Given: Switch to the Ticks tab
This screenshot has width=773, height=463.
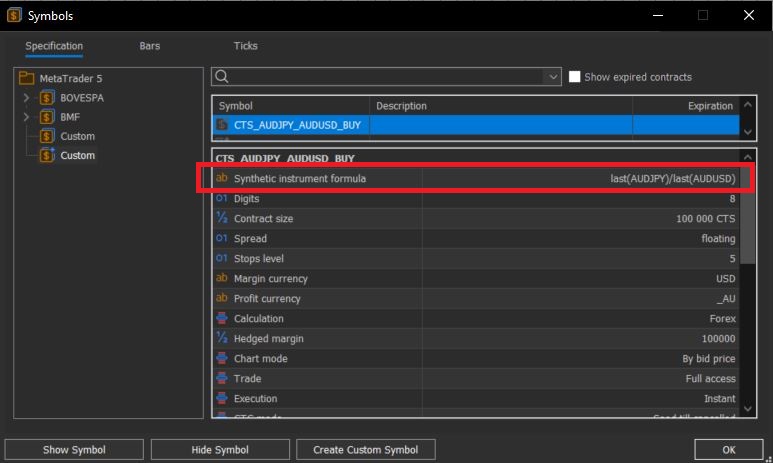Looking at the screenshot, I should coord(246,46).
